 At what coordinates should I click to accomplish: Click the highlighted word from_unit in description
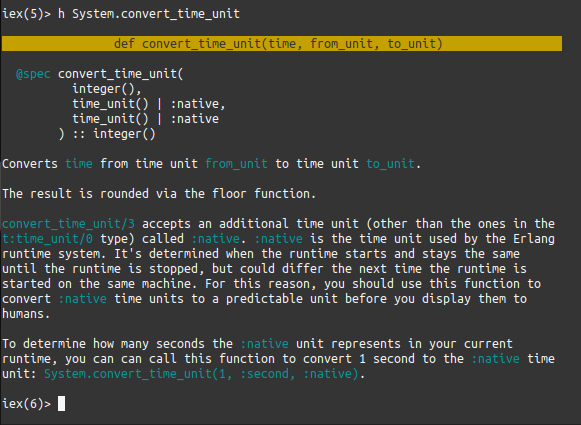[x=236, y=164]
